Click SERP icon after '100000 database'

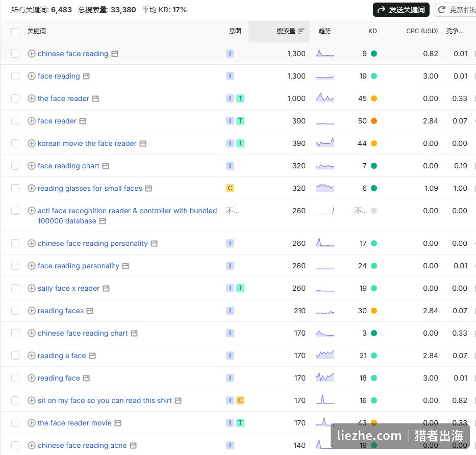(103, 221)
